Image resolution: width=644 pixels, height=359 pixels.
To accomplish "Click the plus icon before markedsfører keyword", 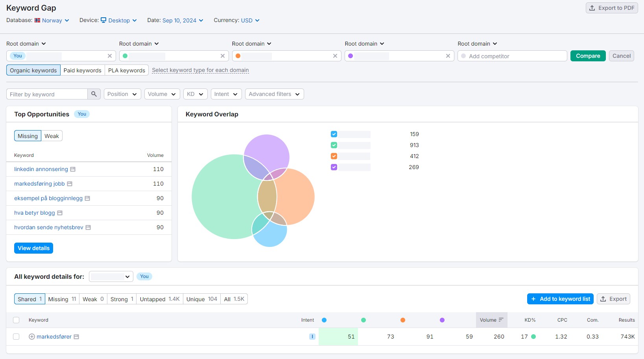I will (x=32, y=337).
